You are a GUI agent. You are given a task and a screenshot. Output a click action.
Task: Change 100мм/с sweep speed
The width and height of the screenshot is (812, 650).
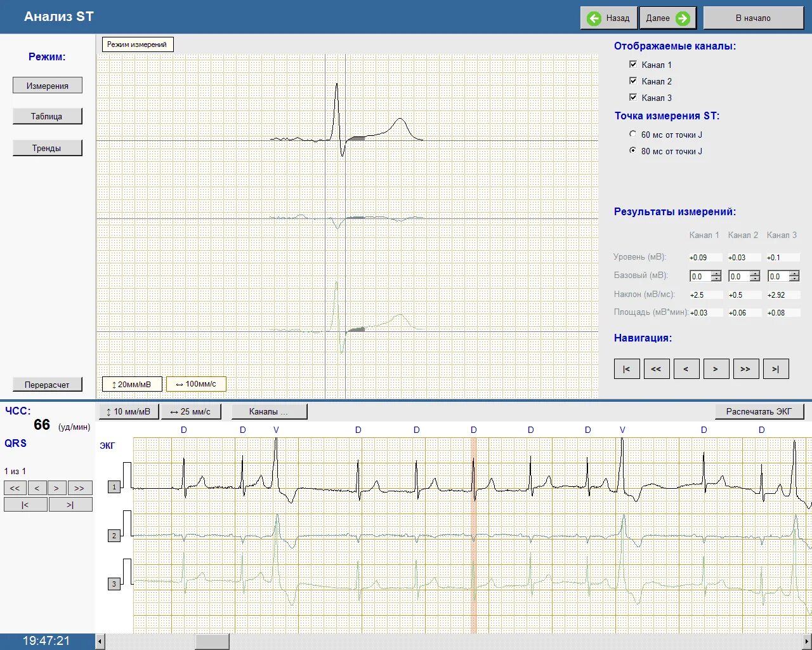pyautogui.click(x=196, y=384)
